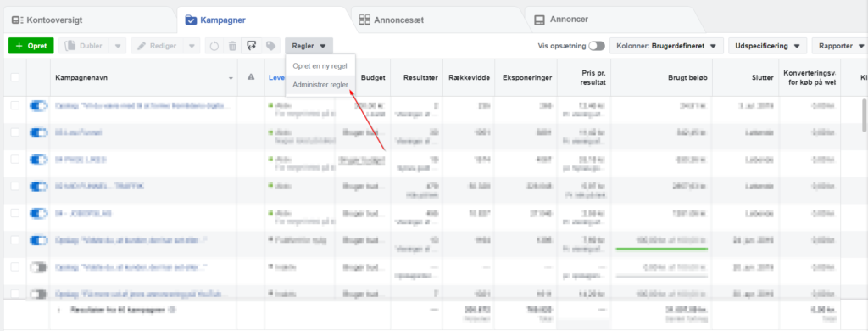Screen dimensions: 868x331
Task: Toggle the Vis opsætning switch
Action: point(597,46)
